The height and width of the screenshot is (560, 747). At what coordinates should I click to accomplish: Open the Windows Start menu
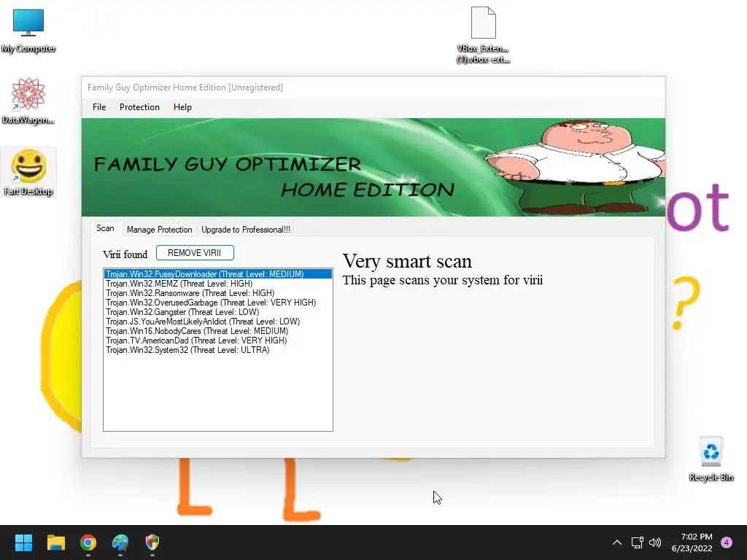[23, 542]
